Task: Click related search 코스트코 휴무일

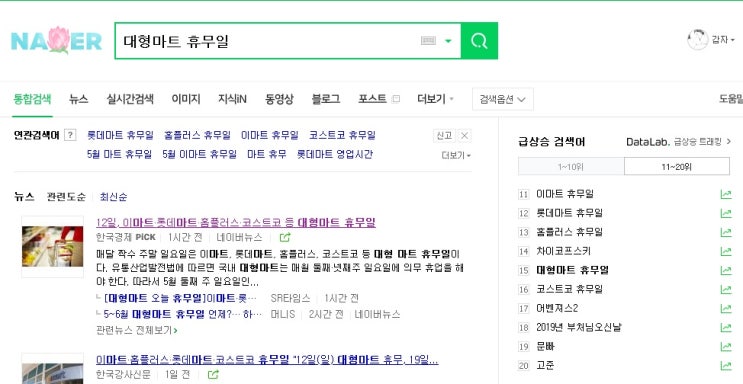Action: [x=342, y=135]
